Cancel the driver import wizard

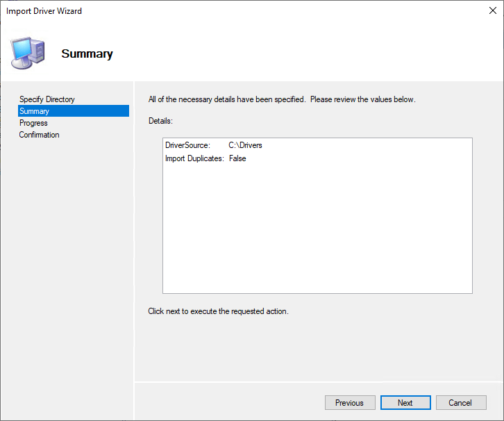tap(460, 403)
